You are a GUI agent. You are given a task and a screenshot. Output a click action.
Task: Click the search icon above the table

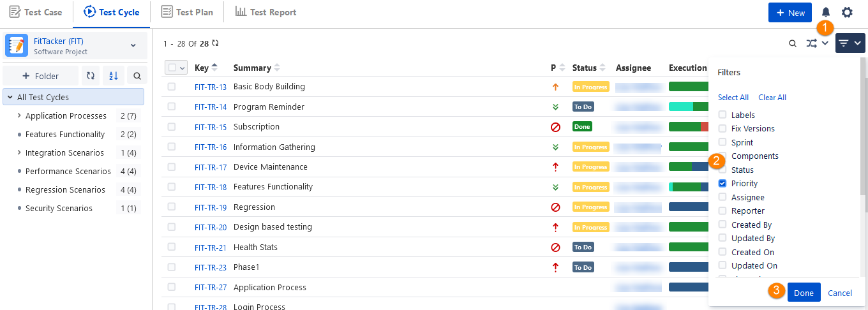(x=793, y=43)
